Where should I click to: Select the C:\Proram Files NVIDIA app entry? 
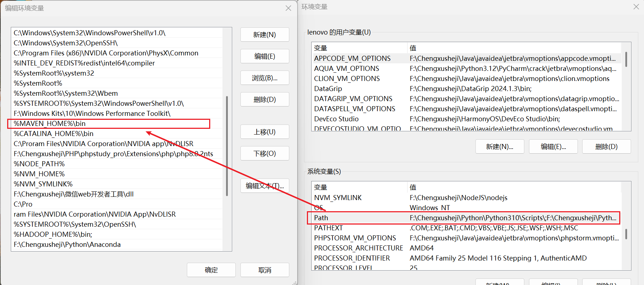pos(117,144)
